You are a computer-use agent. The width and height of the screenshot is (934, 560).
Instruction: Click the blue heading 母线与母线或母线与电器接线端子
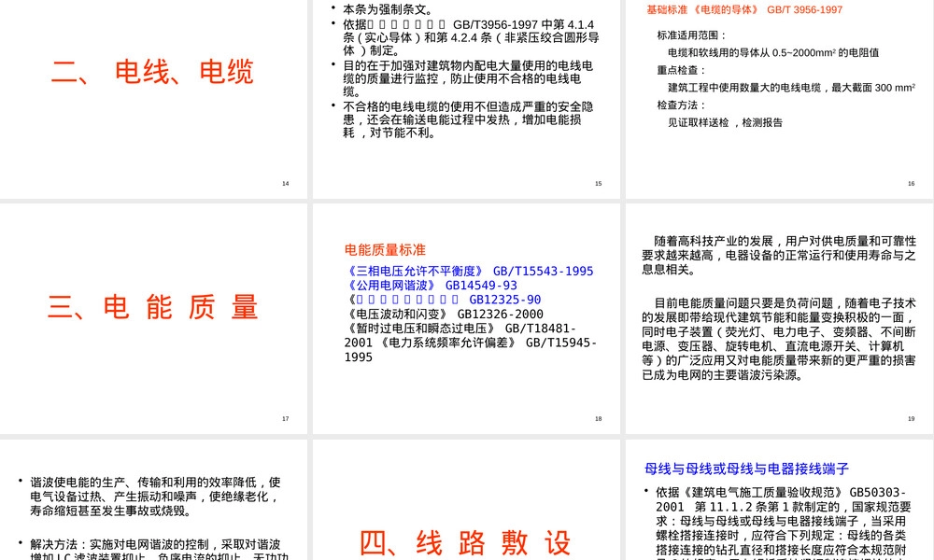pos(746,469)
